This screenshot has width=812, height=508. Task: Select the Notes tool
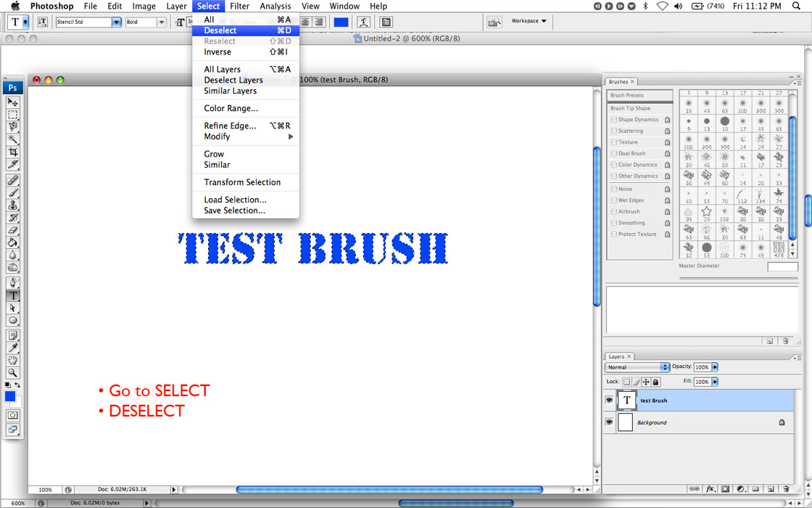click(13, 335)
